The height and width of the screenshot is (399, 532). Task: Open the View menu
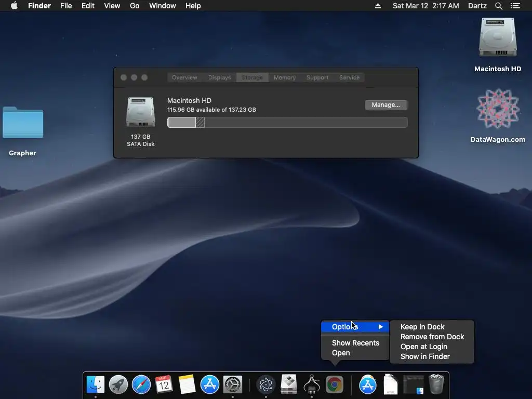[112, 6]
